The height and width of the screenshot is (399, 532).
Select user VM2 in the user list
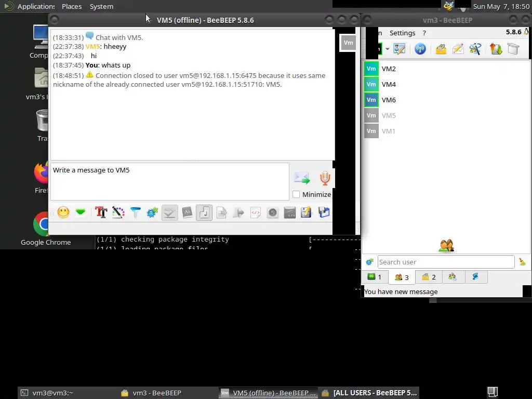[x=446, y=69]
